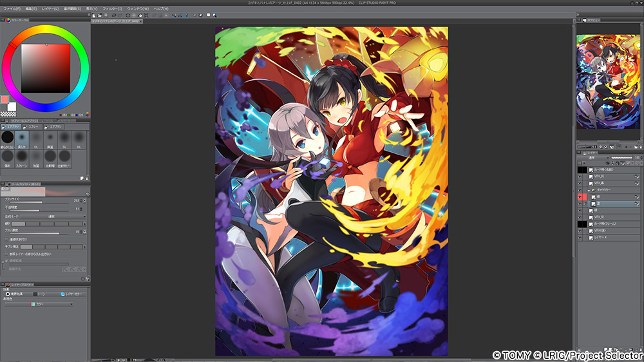
Task: Open the 編集(E) menu
Action: click(31, 8)
